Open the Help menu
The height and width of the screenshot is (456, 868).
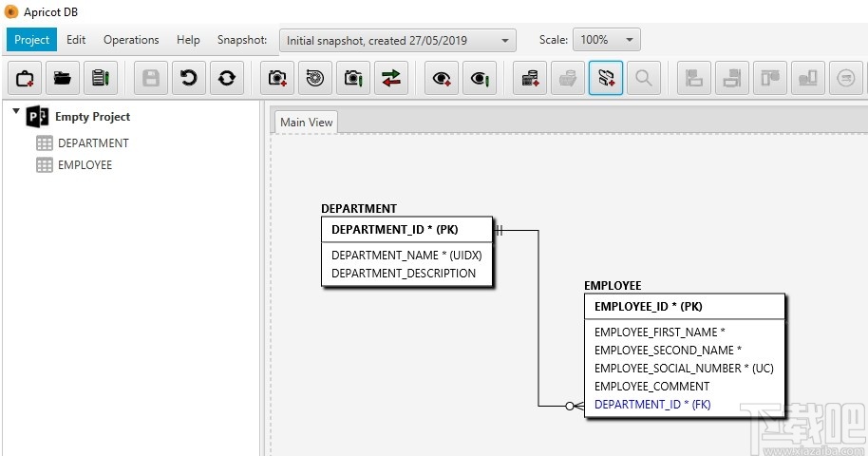(188, 40)
